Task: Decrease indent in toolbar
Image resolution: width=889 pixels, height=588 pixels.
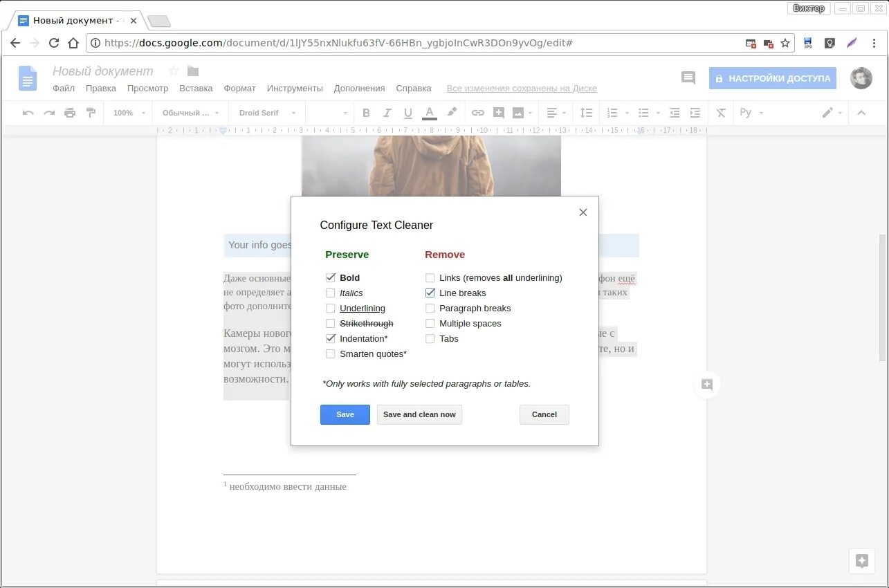Action: tap(675, 113)
